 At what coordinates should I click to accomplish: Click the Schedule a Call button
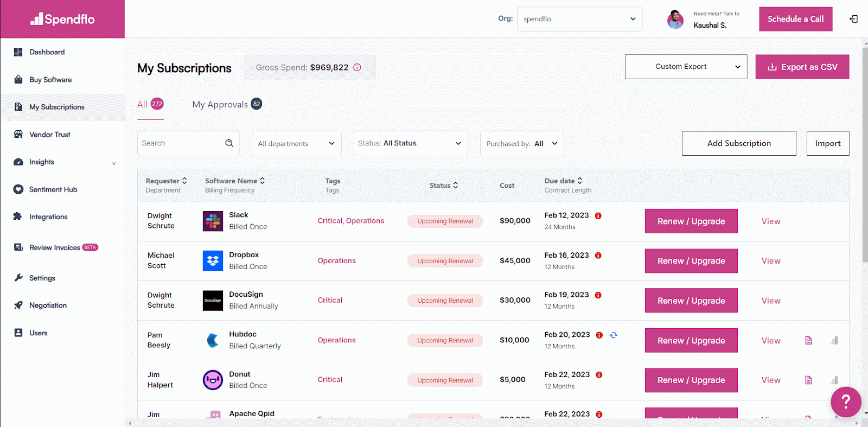click(x=795, y=19)
